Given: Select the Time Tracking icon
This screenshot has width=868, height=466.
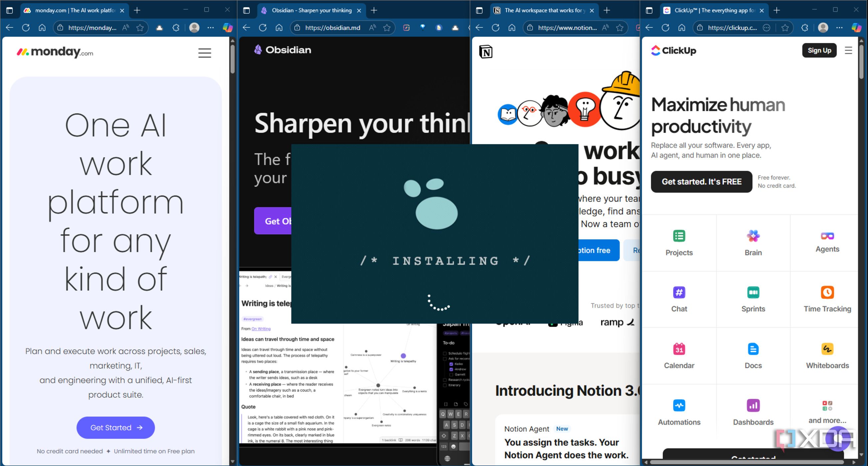Looking at the screenshot, I should point(827,292).
